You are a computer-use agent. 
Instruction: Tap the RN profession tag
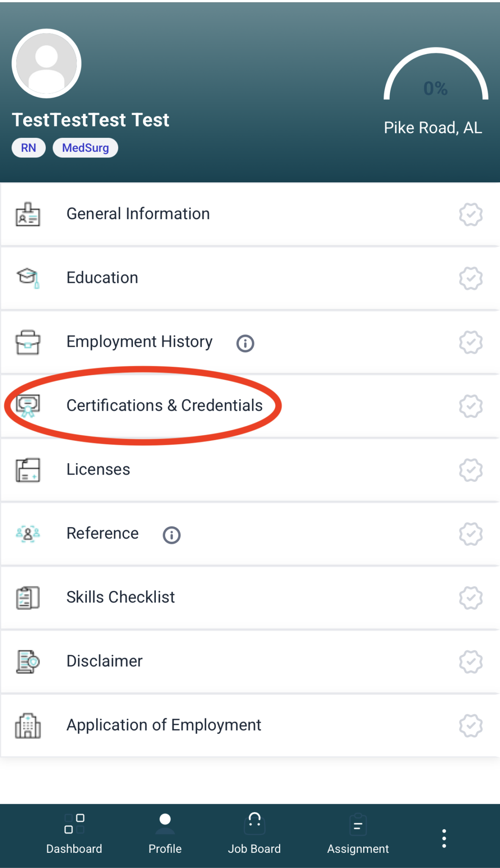(28, 148)
